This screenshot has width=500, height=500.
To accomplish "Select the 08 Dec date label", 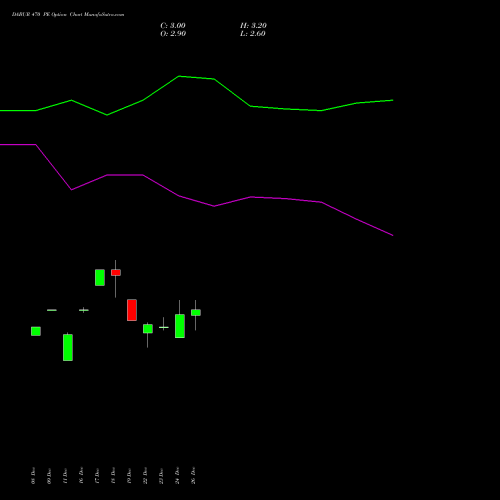I will pos(33,476).
